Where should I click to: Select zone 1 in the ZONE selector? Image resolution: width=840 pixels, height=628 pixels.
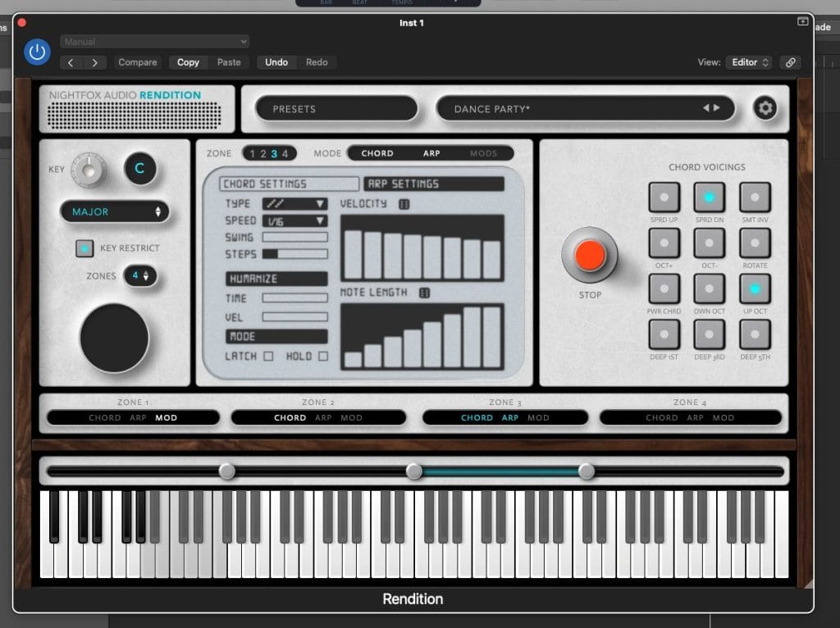pos(253,153)
